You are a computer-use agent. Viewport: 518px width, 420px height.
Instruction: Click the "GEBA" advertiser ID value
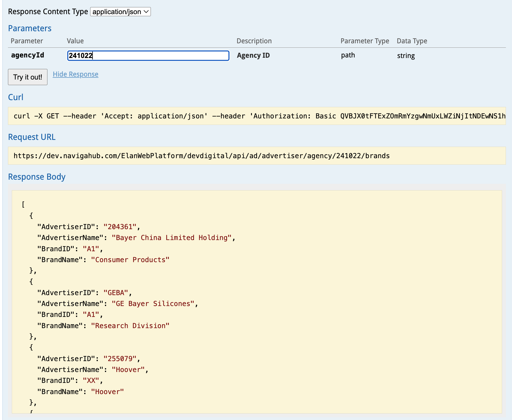pyautogui.click(x=116, y=293)
